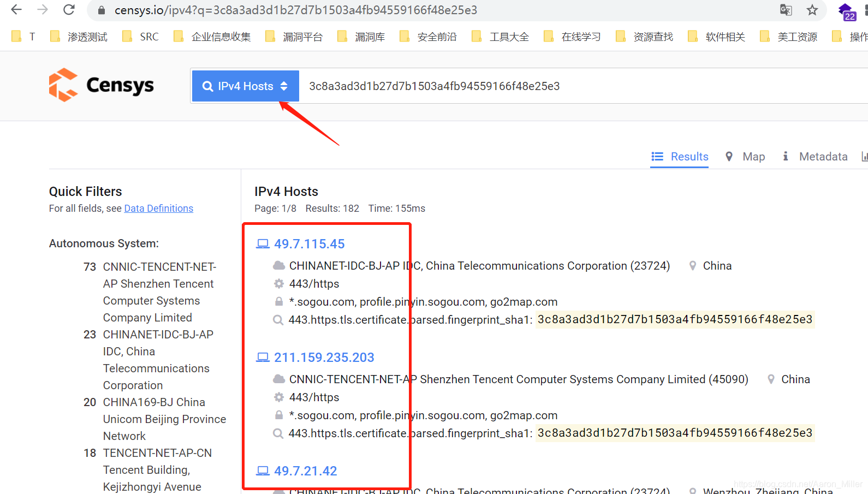Image resolution: width=868 pixels, height=494 pixels.
Task: Click the China location text for 211.159.235.203
Action: 795,379
